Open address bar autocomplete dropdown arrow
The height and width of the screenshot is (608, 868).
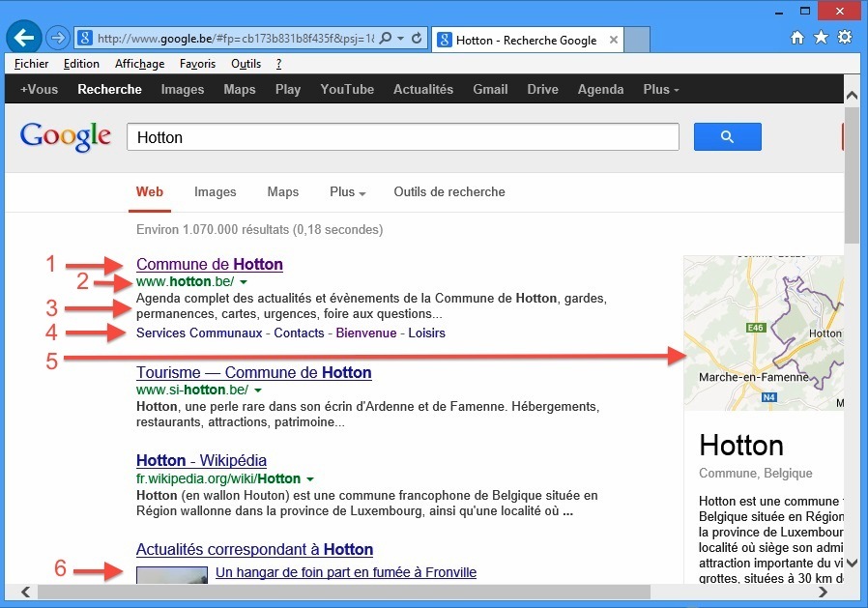[401, 39]
